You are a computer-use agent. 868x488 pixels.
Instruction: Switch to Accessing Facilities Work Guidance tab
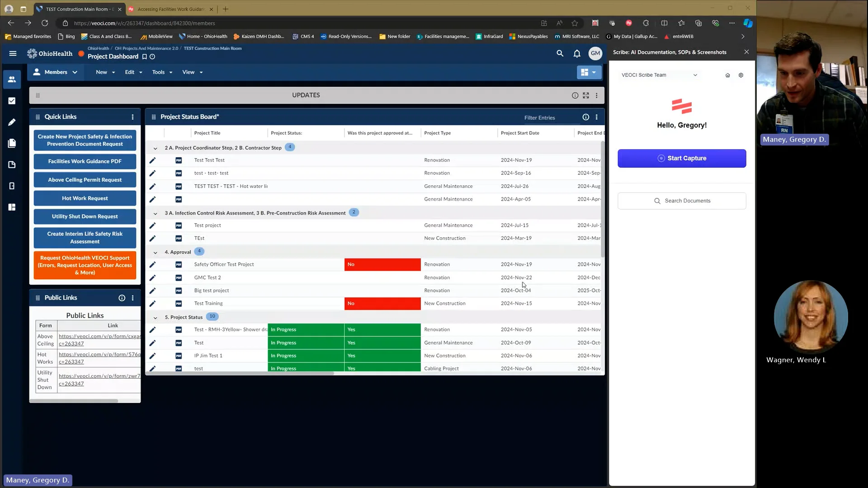click(170, 9)
